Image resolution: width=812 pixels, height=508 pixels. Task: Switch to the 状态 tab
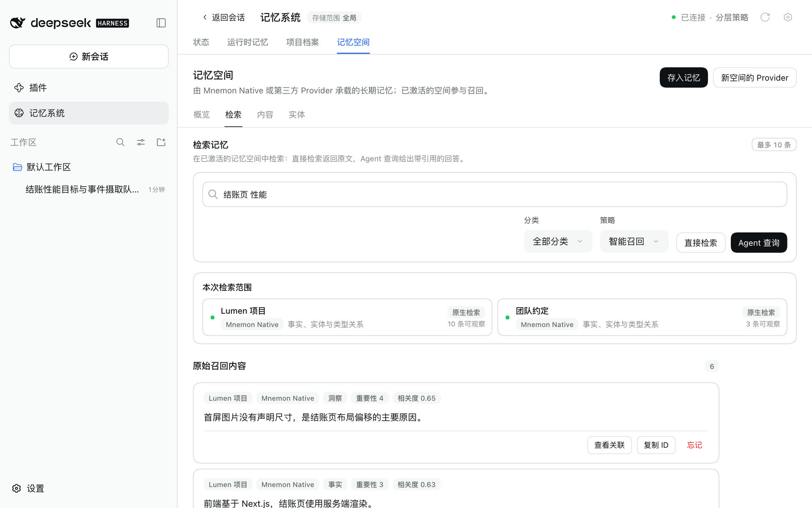[x=201, y=42]
